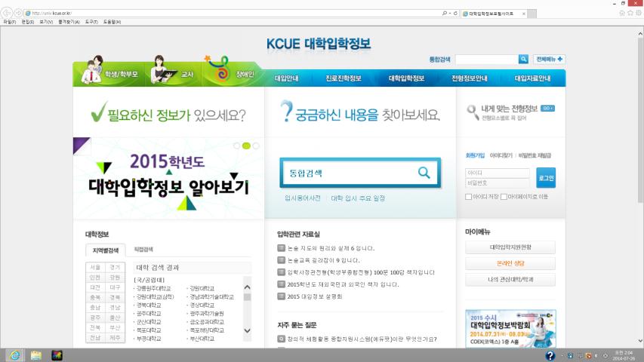This screenshot has height=362, width=644.
Task: Click the address bar search magnifier icon
Action: (445, 13)
